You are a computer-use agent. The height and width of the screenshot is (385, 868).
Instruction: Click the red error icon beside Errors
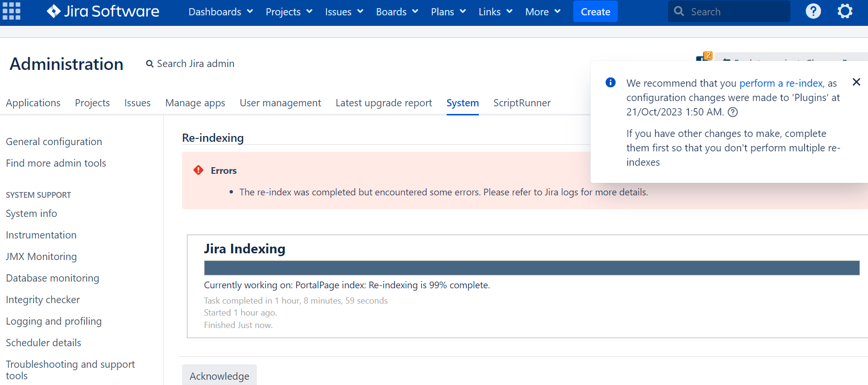tap(198, 170)
